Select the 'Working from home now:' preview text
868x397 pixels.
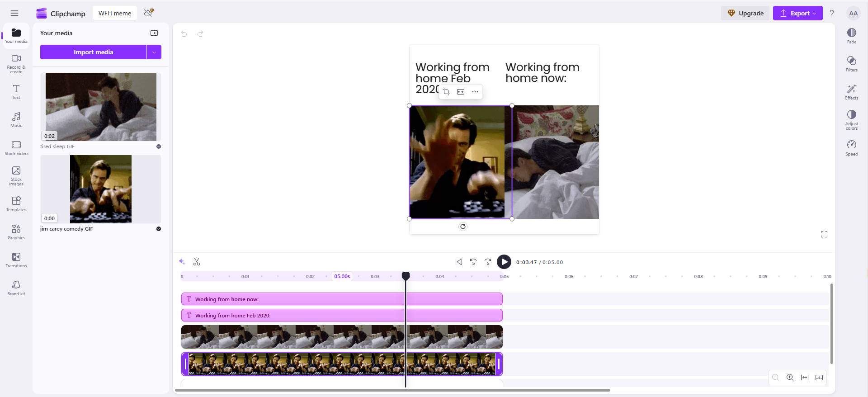coord(542,72)
